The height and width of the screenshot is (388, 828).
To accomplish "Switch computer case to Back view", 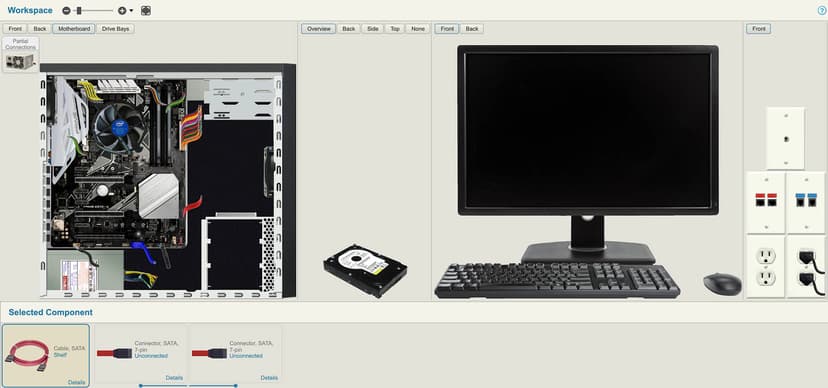I will 40,29.
